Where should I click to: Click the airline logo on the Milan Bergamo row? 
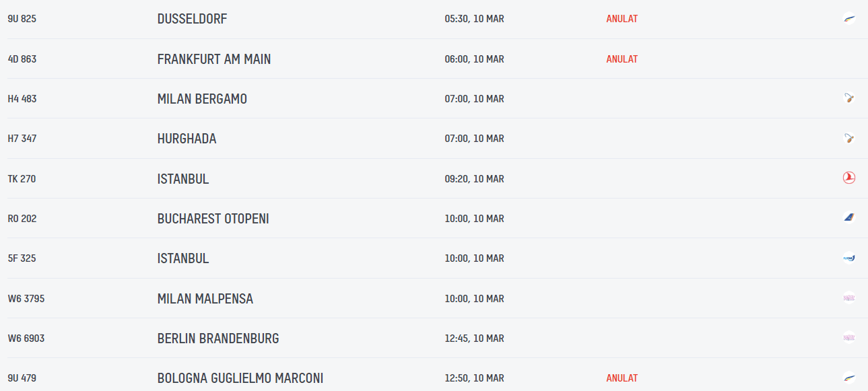[x=848, y=99]
